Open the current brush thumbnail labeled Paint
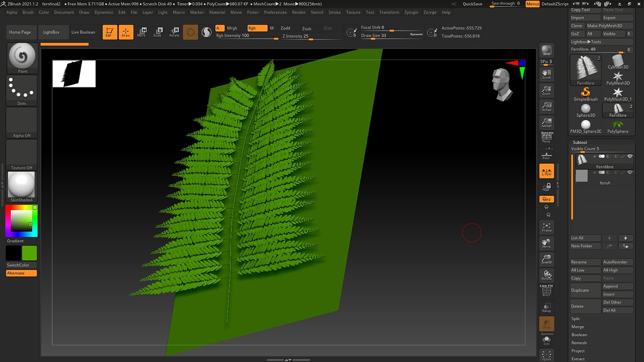644x362 pixels. pyautogui.click(x=23, y=58)
